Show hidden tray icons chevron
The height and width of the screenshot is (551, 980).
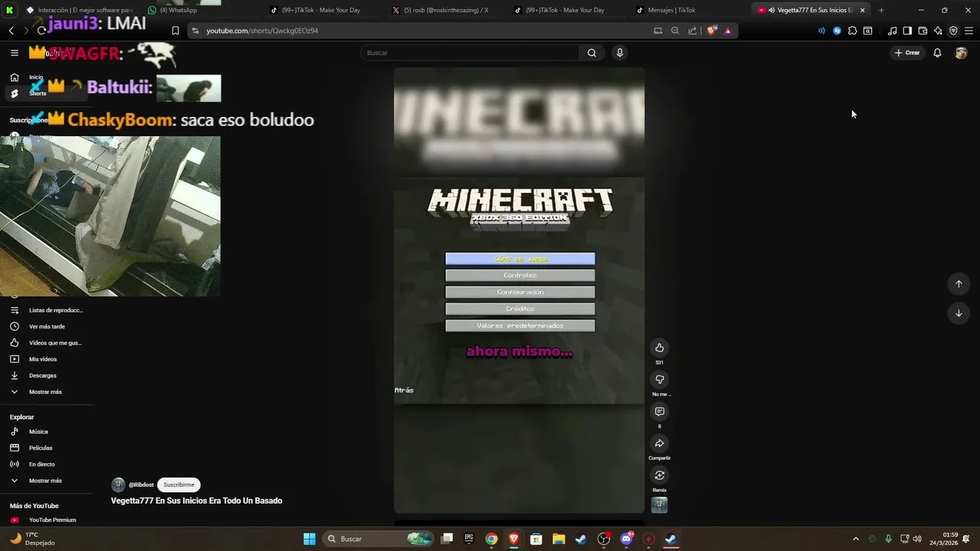[855, 539]
